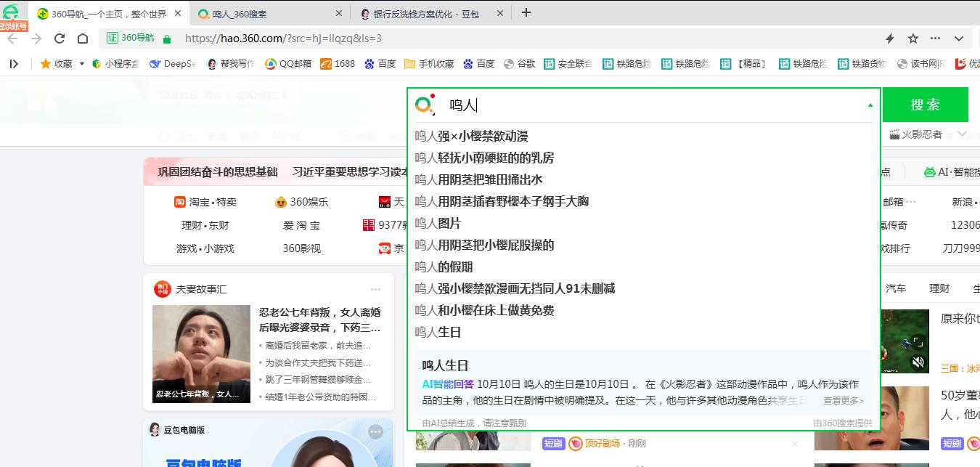Click the 登录账号 login badge

[14, 26]
